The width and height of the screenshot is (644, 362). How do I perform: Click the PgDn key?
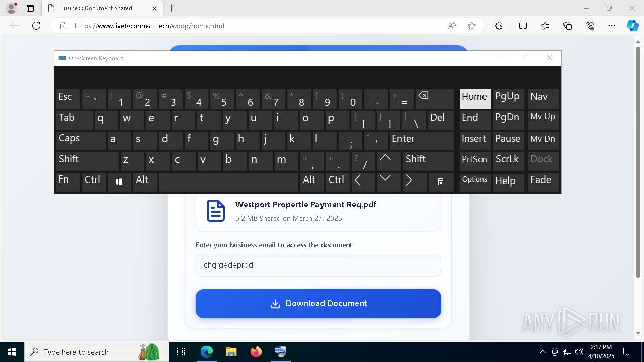[509, 120]
